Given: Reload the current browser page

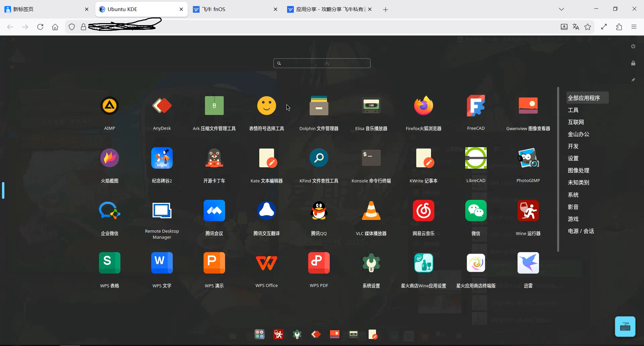Looking at the screenshot, I should pyautogui.click(x=40, y=27).
